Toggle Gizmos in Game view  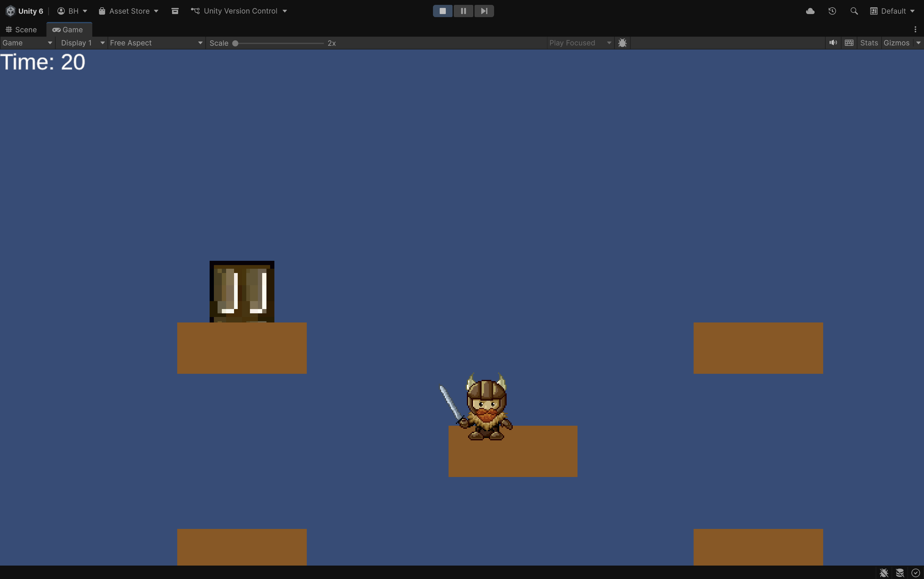[x=897, y=43]
